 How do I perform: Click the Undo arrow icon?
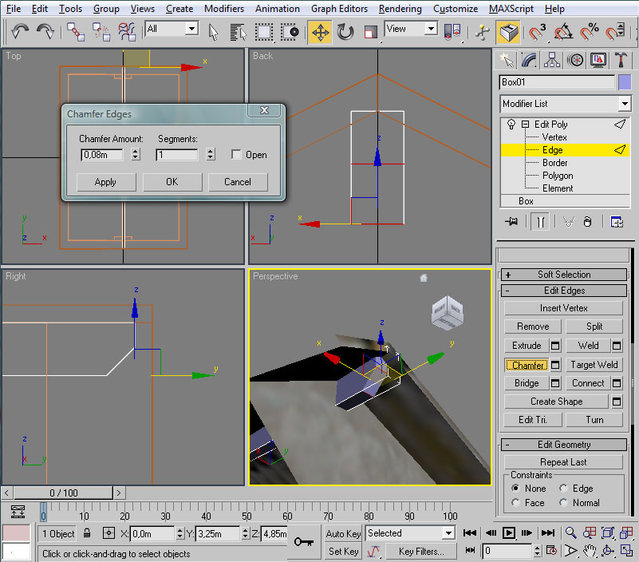[x=20, y=31]
